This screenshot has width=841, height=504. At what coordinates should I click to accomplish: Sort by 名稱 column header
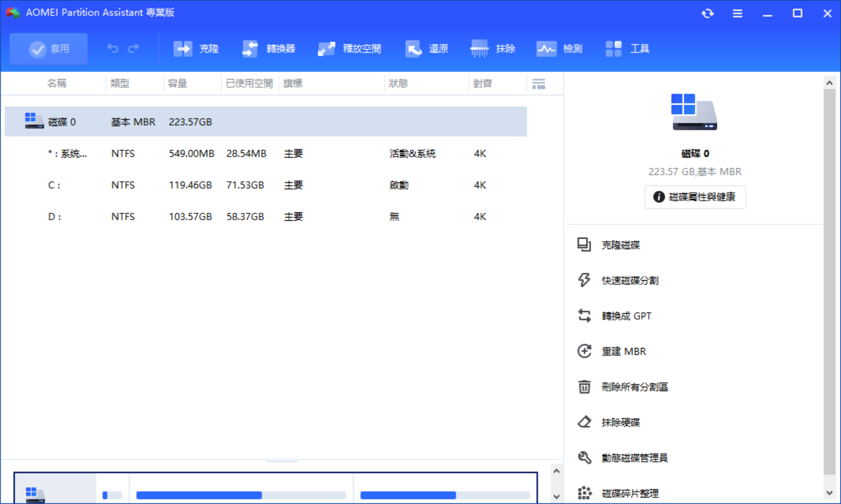pyautogui.click(x=57, y=84)
